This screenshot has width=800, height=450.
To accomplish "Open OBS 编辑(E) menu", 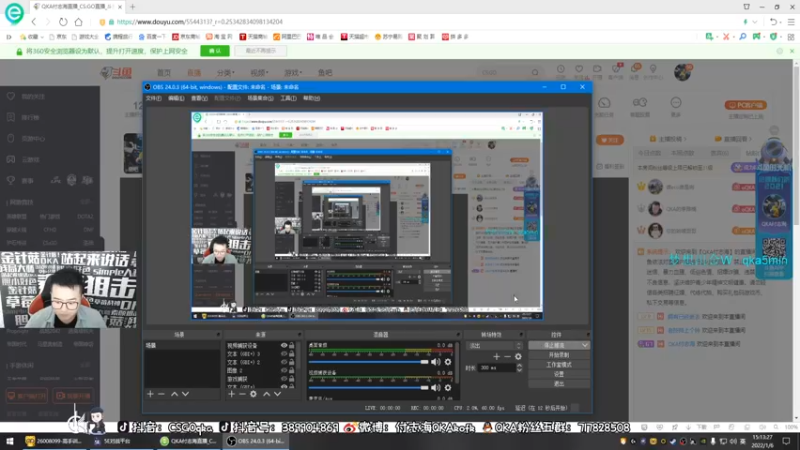I will [x=176, y=98].
